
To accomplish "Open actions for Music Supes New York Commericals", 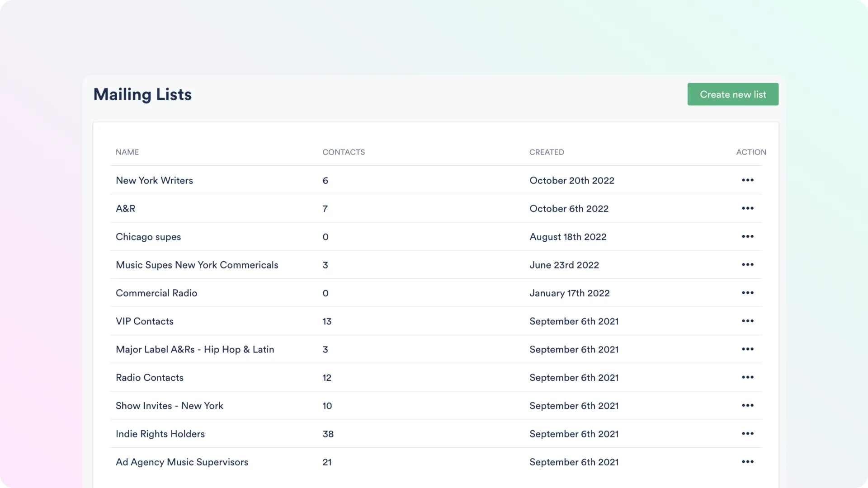I will coord(748,265).
